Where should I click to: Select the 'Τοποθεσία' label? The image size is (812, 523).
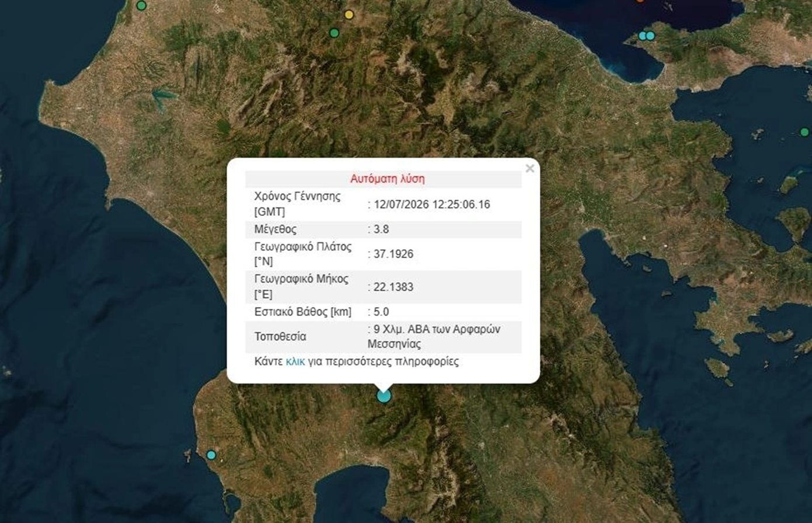point(280,337)
